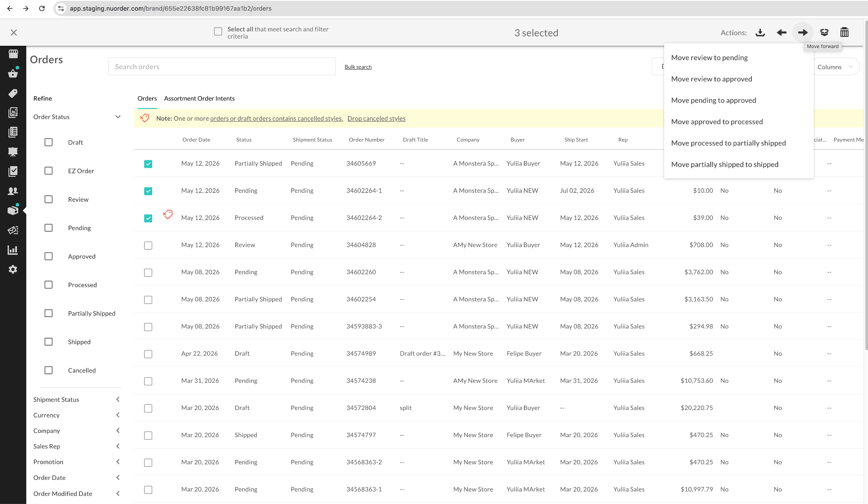Select order 34604828 row checkbox
868x504 pixels.
148,245
